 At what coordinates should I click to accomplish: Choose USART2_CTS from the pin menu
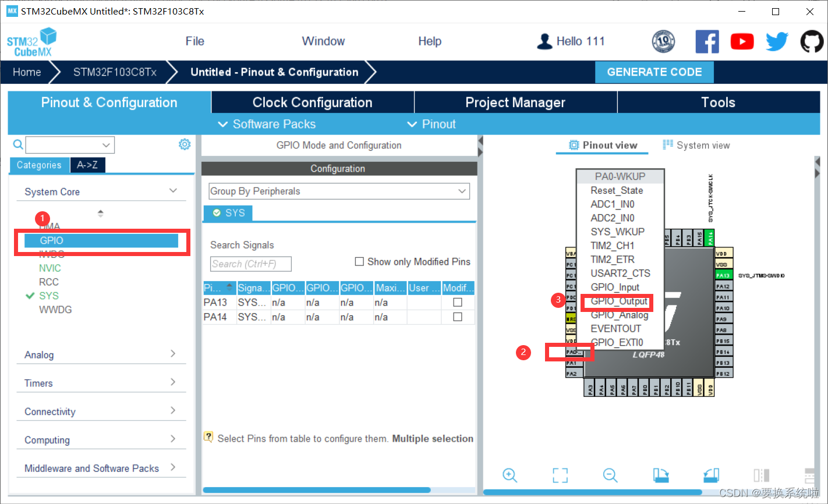coord(620,274)
